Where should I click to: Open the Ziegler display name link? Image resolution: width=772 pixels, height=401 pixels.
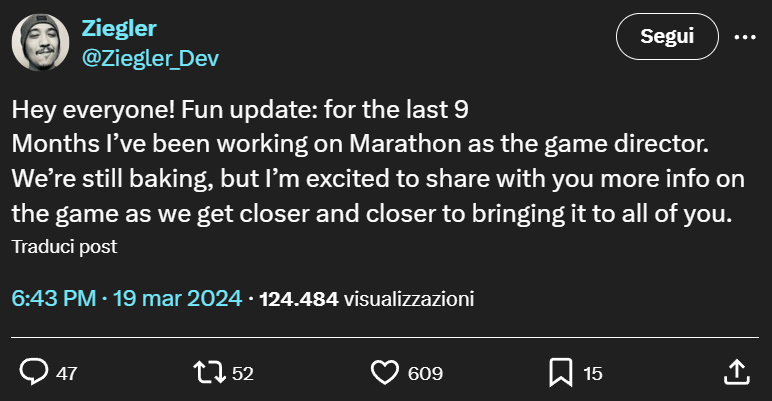[117, 28]
